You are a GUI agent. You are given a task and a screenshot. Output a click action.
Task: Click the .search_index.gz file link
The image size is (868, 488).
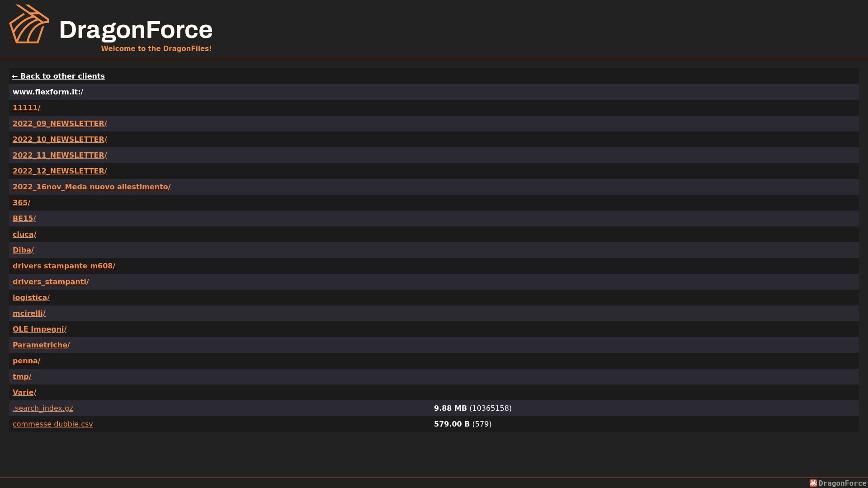(43, 408)
